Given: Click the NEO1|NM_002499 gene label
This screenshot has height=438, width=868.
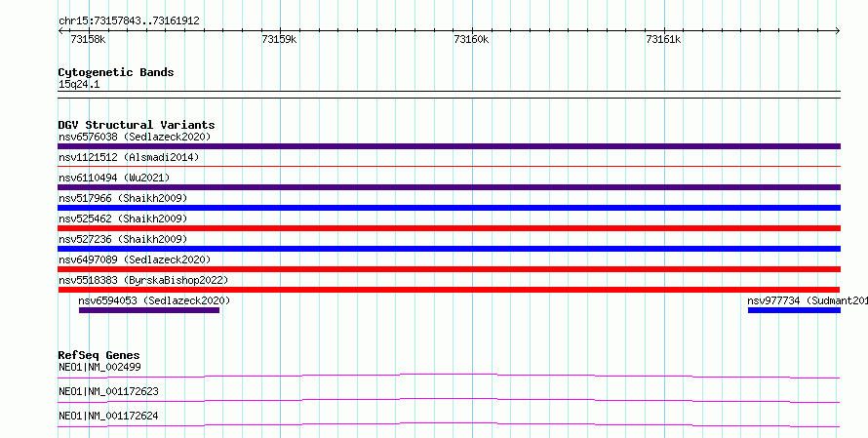Looking at the screenshot, I should (x=99, y=367).
